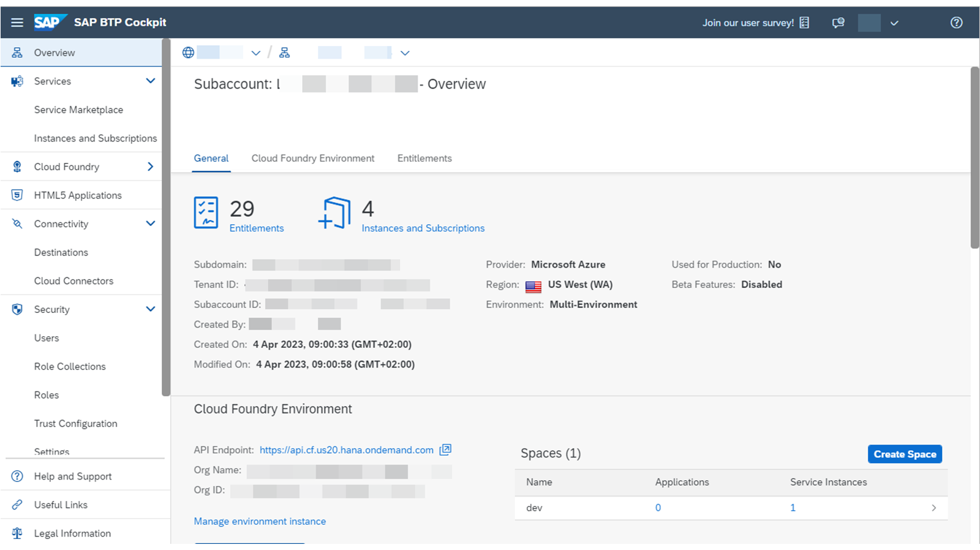Click the Entitlements count link

point(257,228)
